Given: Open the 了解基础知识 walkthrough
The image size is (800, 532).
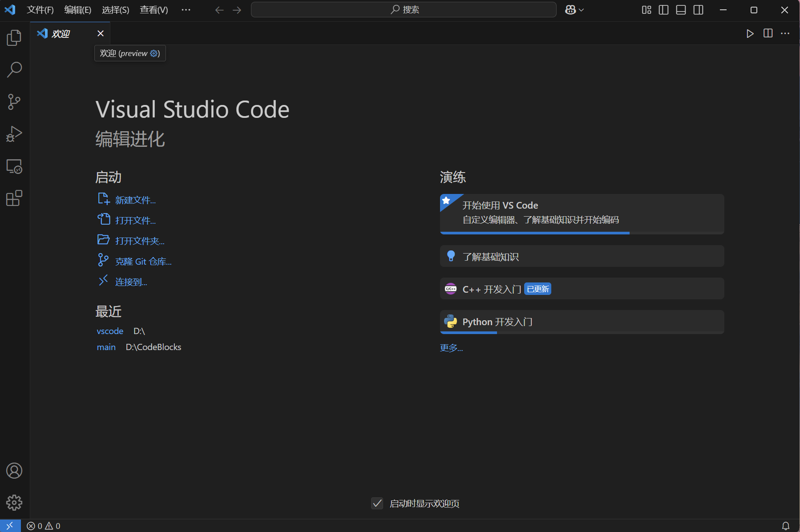Looking at the screenshot, I should 582,256.
